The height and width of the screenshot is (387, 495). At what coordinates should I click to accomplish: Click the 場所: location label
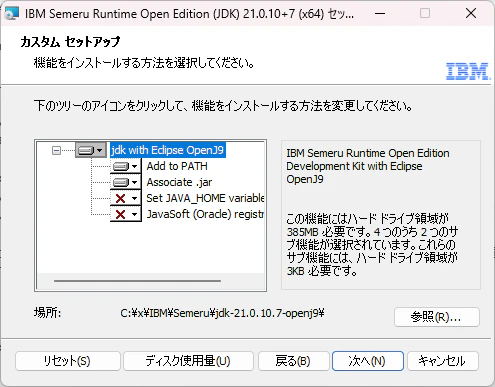(47, 313)
